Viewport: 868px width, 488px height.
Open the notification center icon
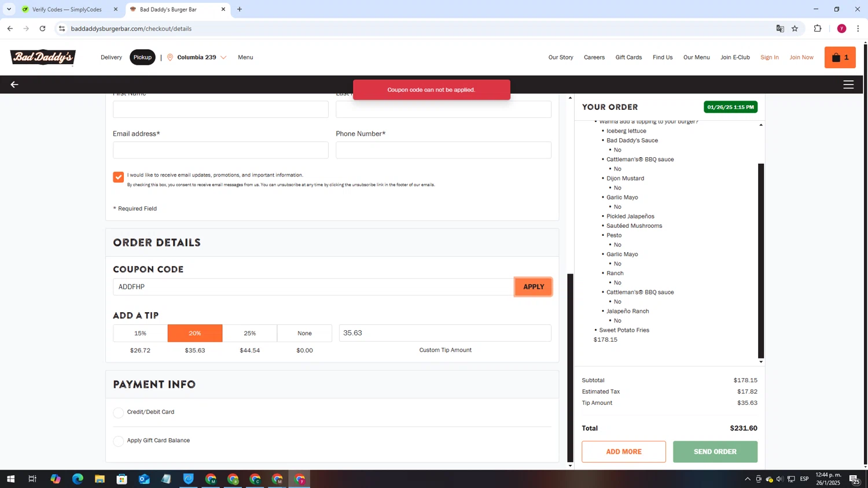[854, 479]
